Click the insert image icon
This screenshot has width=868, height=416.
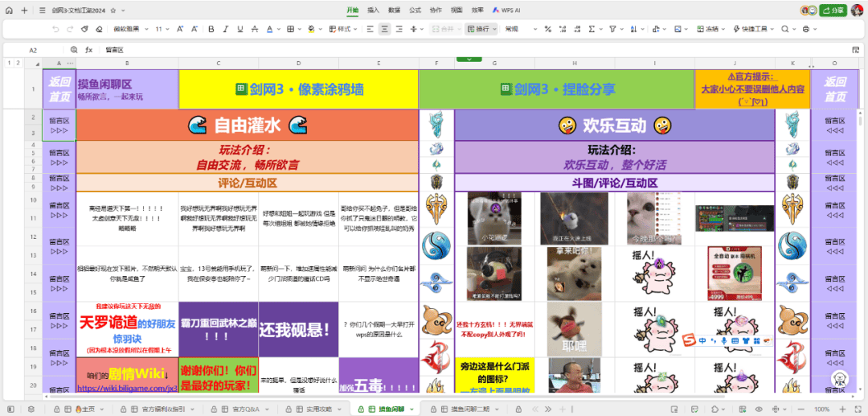point(678,29)
